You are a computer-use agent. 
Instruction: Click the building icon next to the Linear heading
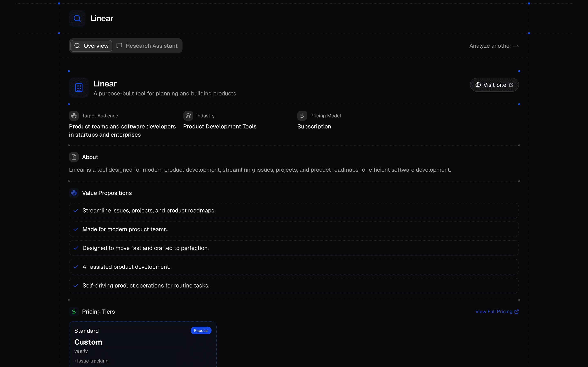click(78, 88)
